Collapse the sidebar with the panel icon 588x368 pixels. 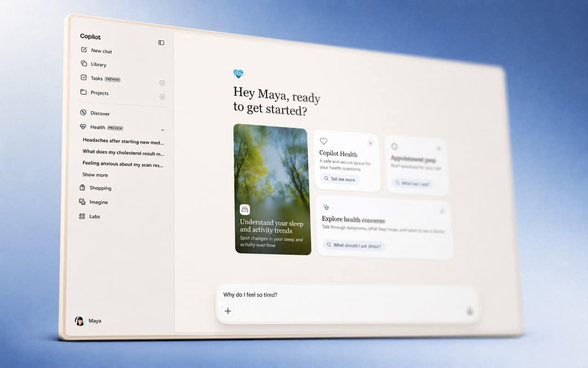point(161,43)
